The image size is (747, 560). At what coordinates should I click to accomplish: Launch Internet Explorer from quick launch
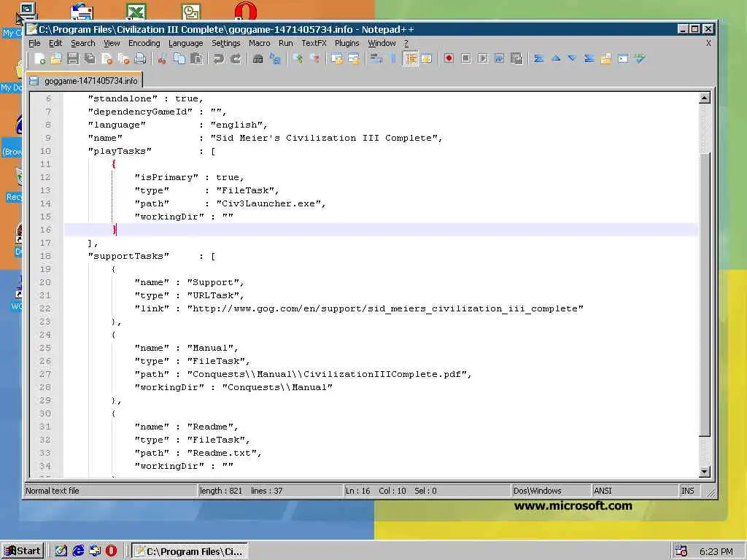pyautogui.click(x=78, y=551)
